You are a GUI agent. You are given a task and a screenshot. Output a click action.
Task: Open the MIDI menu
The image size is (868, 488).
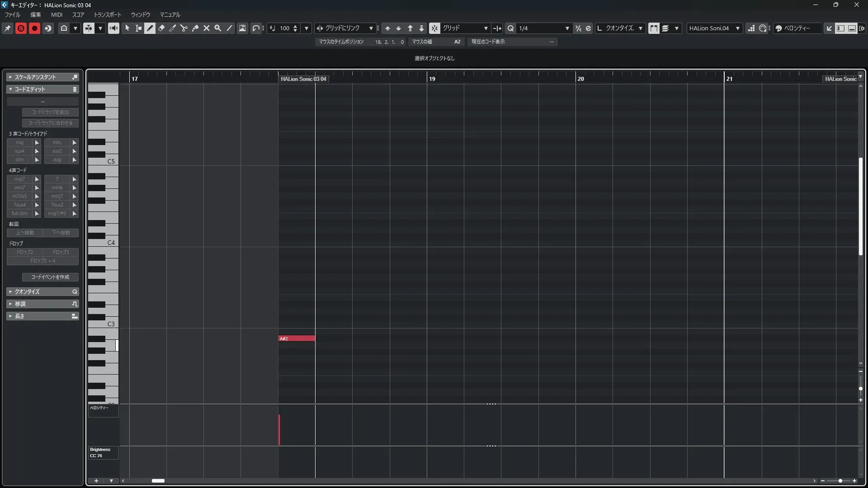click(x=57, y=14)
